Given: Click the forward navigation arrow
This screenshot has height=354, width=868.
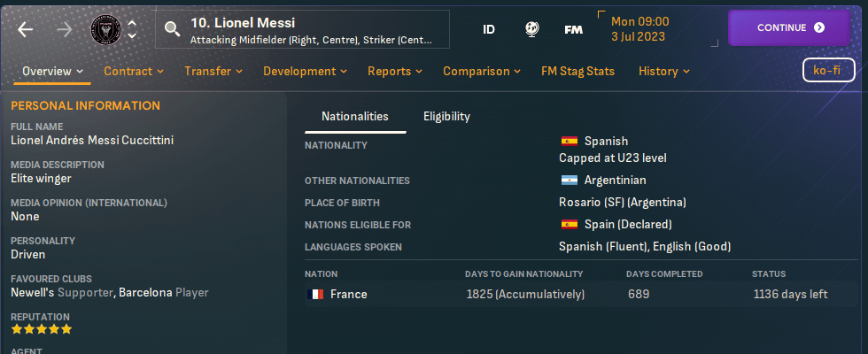Looking at the screenshot, I should pos(65,28).
